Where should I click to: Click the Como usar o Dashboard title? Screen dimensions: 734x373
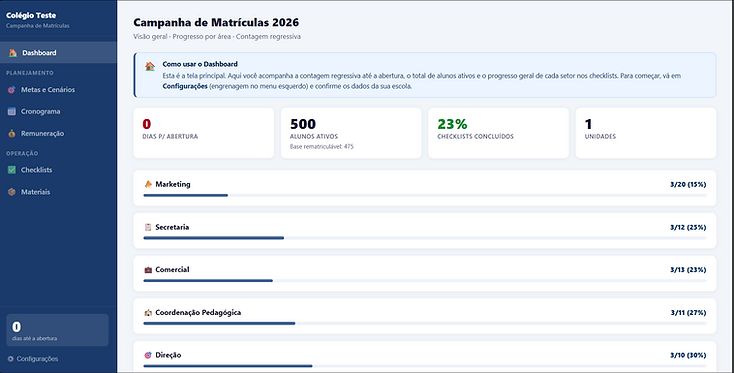tap(200, 64)
